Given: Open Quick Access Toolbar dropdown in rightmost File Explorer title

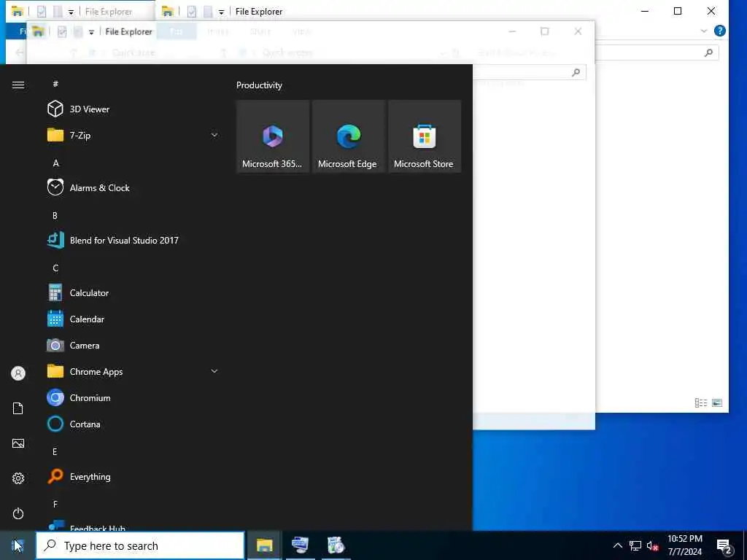Looking at the screenshot, I should pos(221,12).
